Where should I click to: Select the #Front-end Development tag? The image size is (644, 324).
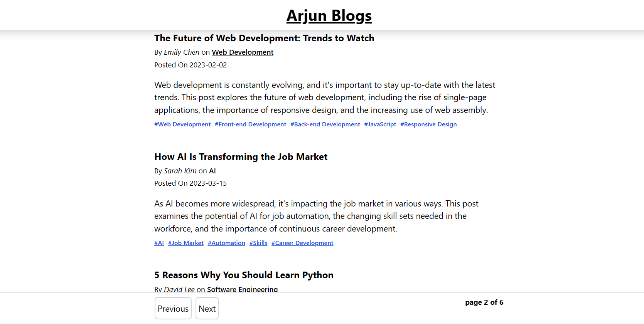coord(251,124)
